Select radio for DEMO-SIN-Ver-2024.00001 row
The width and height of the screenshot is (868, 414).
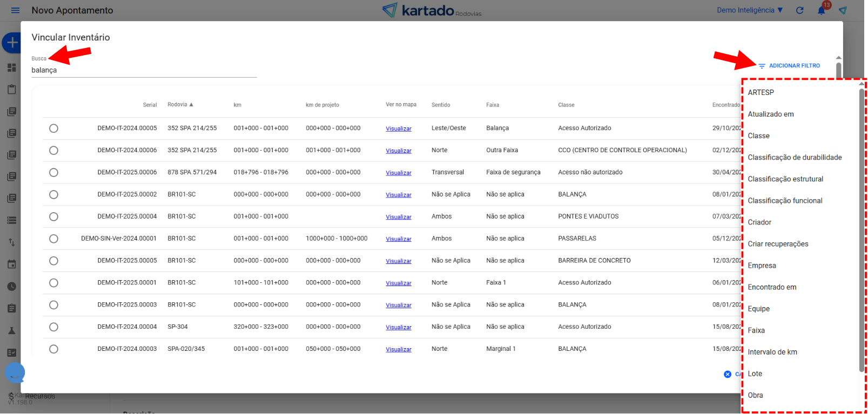pyautogui.click(x=53, y=239)
